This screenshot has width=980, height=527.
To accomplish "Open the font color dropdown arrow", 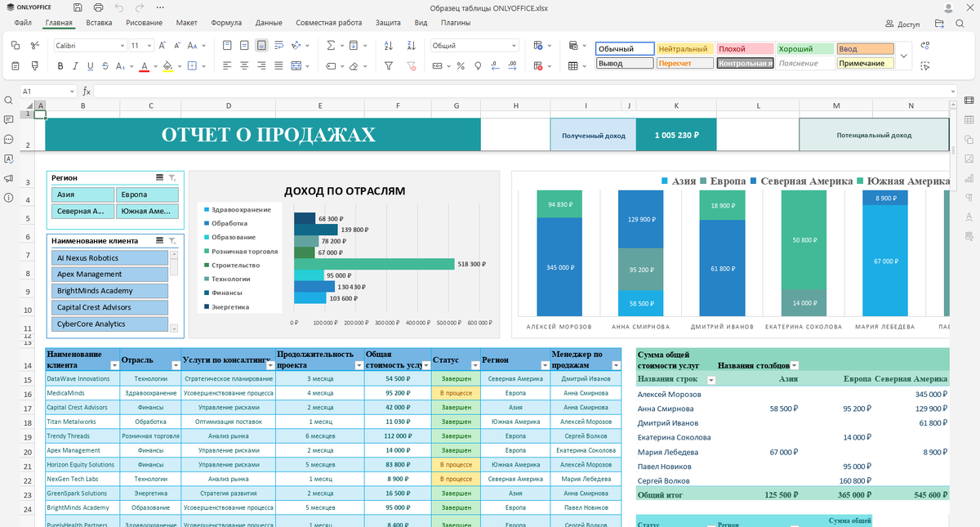I will 155,65.
